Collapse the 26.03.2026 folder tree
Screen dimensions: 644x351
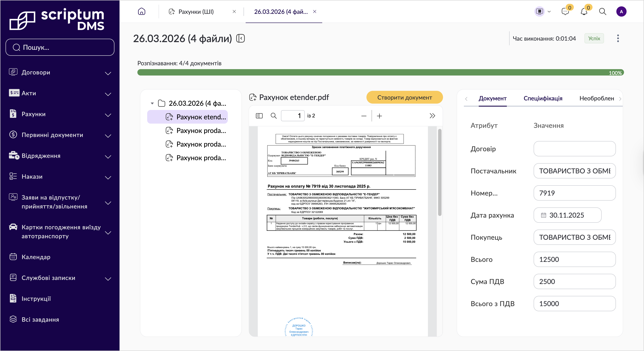pos(152,103)
